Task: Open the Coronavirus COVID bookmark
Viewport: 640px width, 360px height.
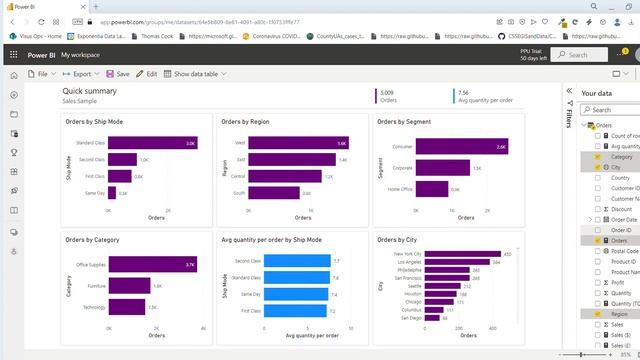Action: tap(272, 36)
